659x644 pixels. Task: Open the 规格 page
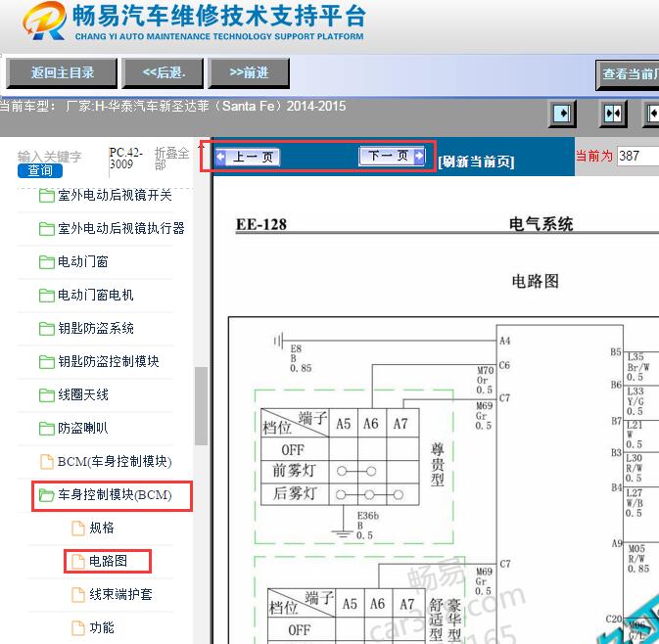point(102,529)
